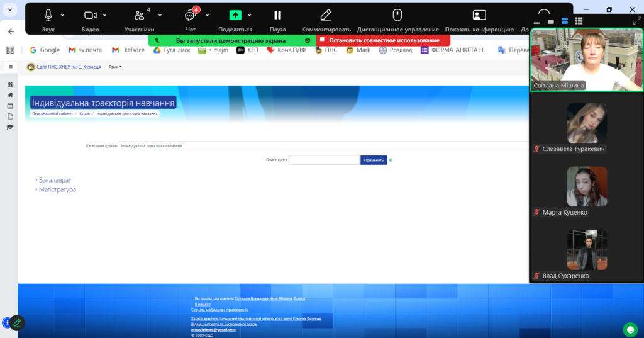Click the green Поделиться share icon
This screenshot has height=338, width=644.
(x=235, y=15)
